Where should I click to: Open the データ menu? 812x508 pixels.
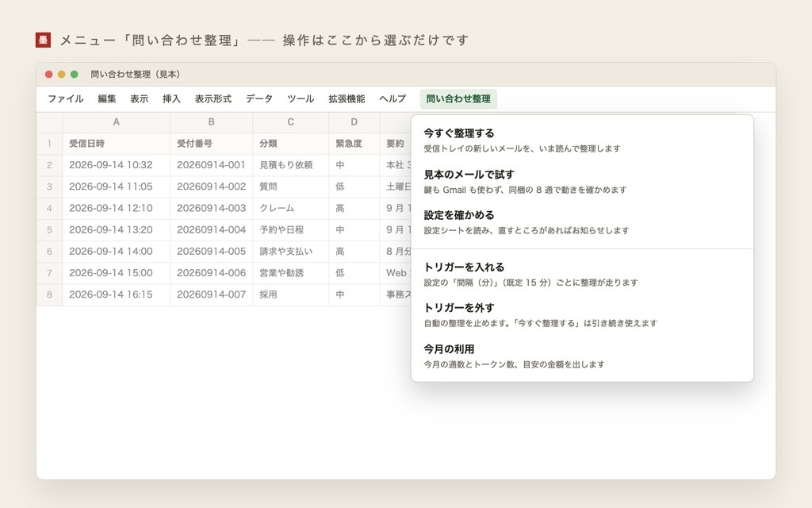259,98
